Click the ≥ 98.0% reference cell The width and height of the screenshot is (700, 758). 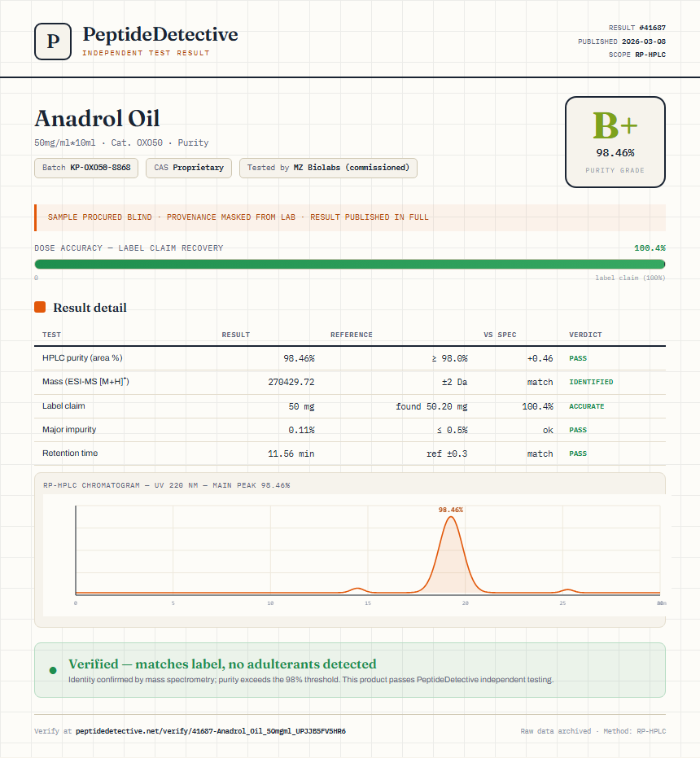(449, 358)
